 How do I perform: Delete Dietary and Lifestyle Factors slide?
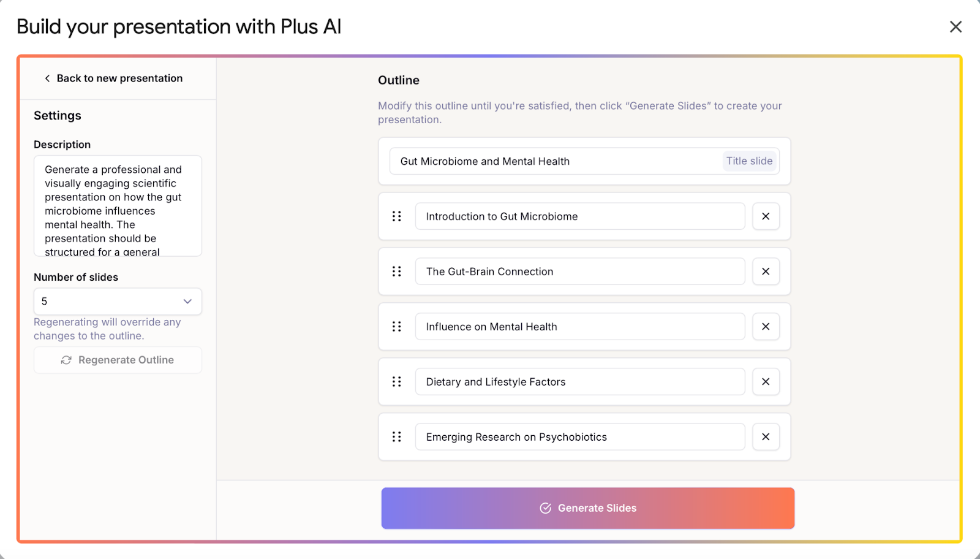tap(766, 382)
